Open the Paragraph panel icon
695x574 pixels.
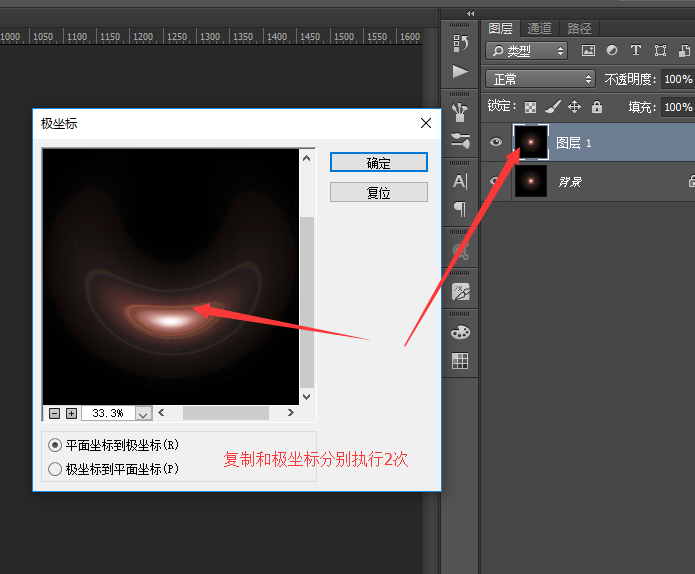(x=460, y=209)
